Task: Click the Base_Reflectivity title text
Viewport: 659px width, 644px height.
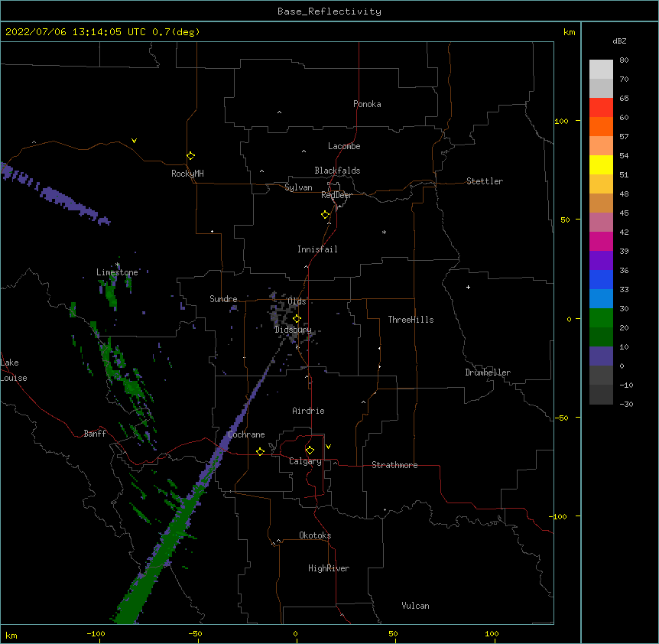Action: coord(329,11)
